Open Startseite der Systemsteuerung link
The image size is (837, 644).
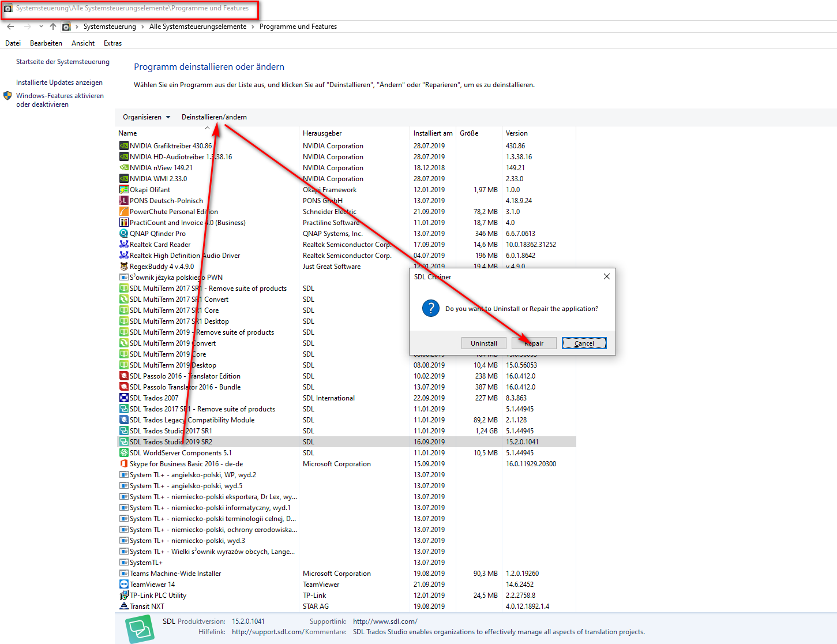[63, 62]
